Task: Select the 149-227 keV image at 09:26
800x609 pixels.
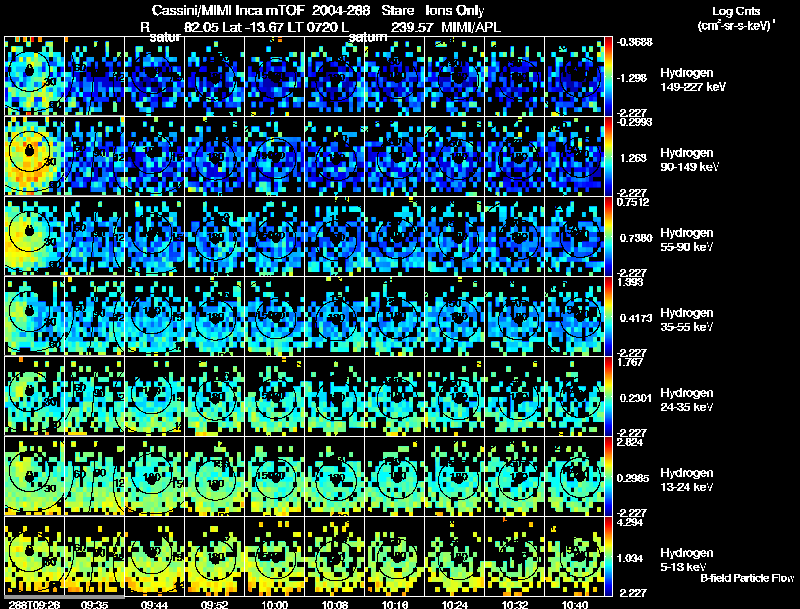Action: tap(34, 76)
